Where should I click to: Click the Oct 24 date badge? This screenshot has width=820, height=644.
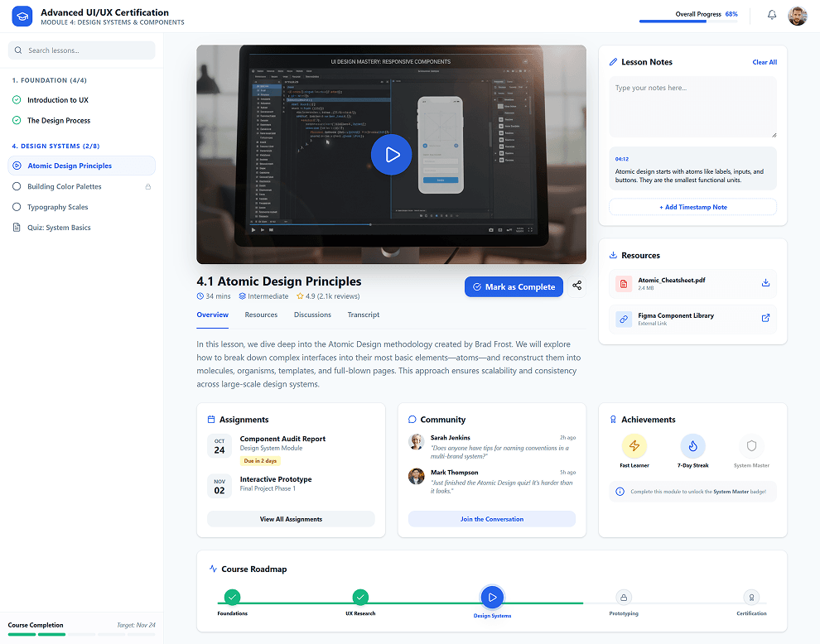(219, 446)
